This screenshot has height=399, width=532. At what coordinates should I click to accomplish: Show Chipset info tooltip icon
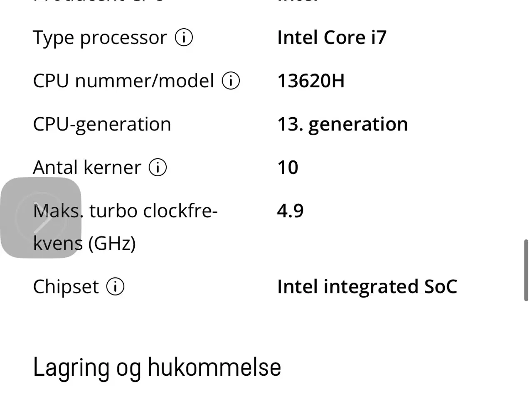(115, 286)
